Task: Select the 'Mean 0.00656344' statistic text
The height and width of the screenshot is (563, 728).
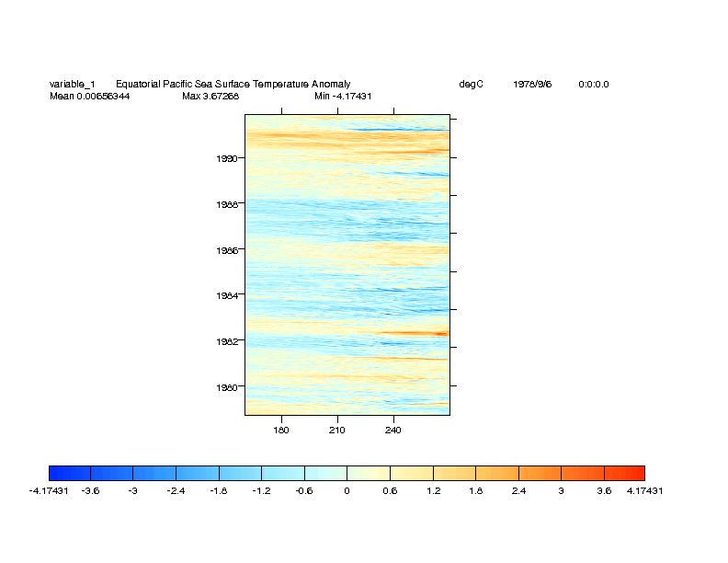Action: pos(89,96)
